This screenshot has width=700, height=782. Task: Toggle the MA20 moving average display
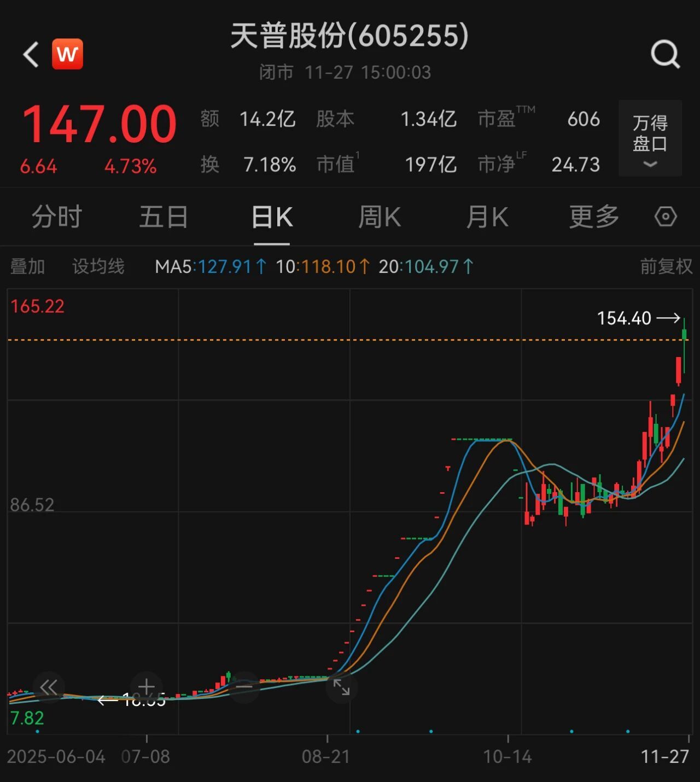425,267
